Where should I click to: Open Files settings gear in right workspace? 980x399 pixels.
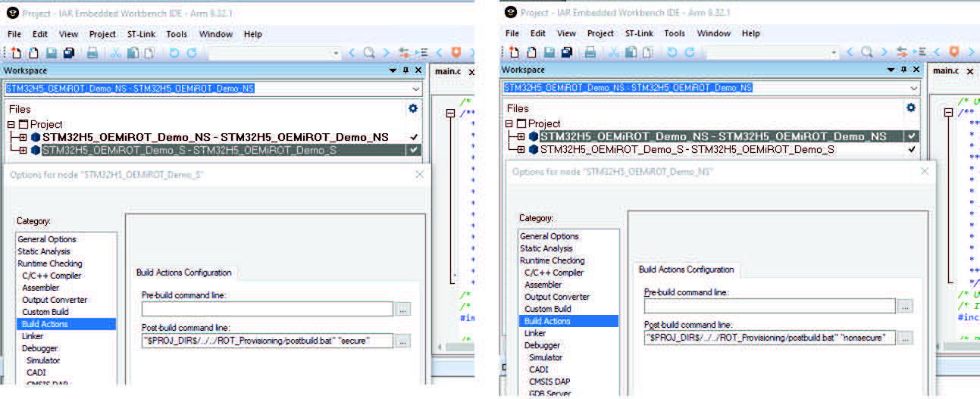[x=911, y=108]
